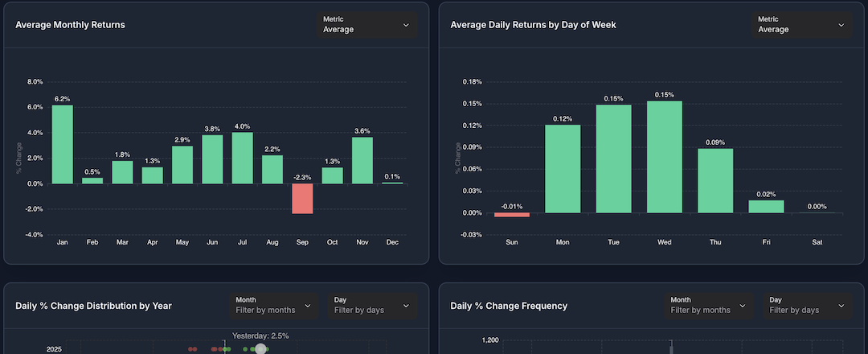Select the May 2.9% bar

(x=182, y=165)
